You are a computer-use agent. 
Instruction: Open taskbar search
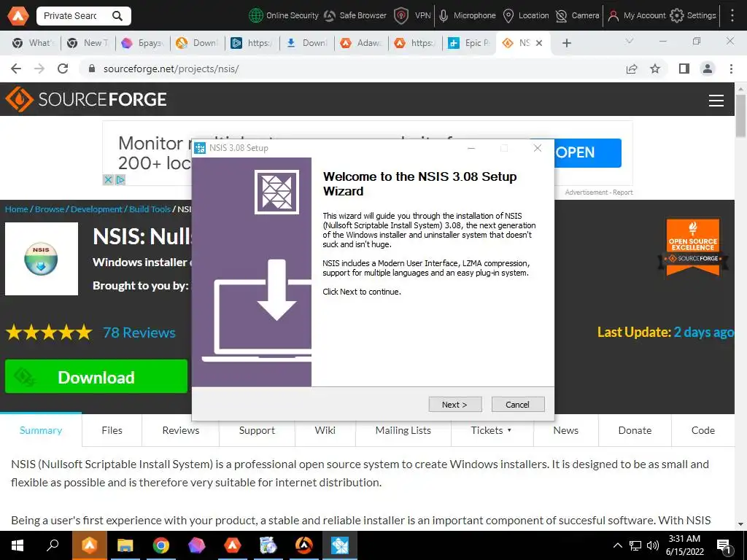(53, 545)
